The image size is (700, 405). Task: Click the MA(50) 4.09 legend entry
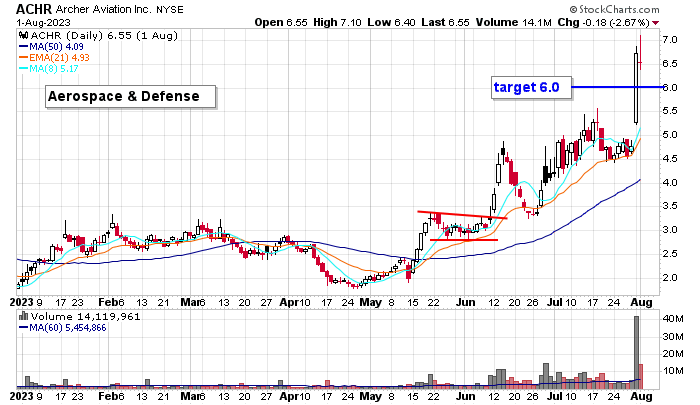(x=51, y=46)
